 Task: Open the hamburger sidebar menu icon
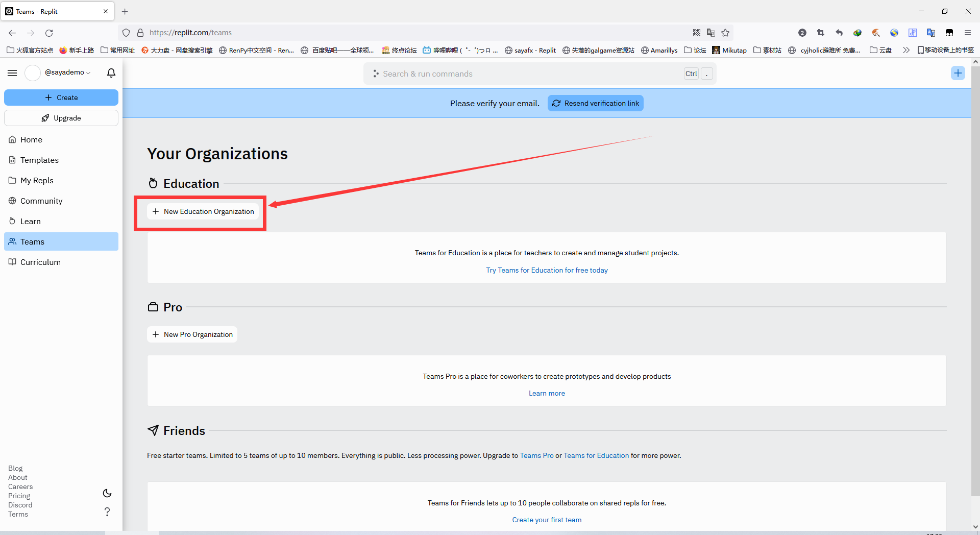12,73
